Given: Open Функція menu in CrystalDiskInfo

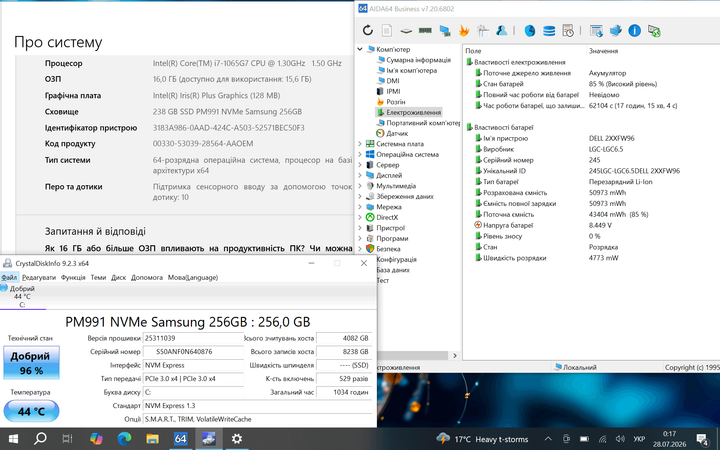Looking at the screenshot, I should [x=73, y=277].
